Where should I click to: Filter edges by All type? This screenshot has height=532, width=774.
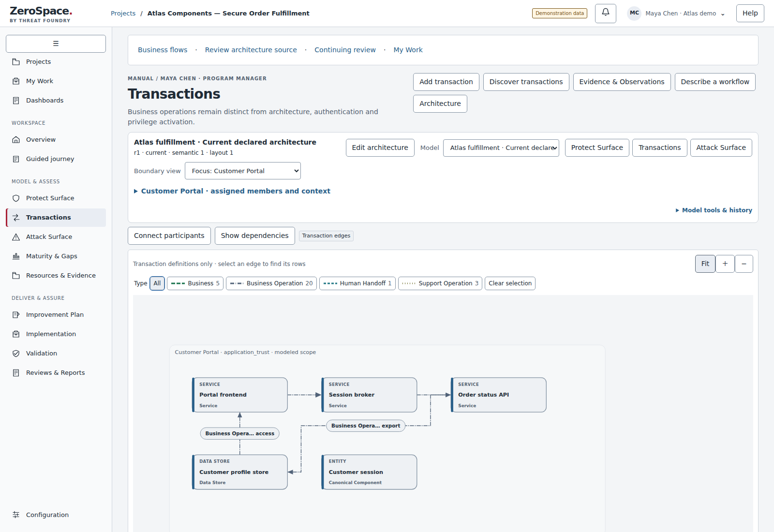pos(157,283)
